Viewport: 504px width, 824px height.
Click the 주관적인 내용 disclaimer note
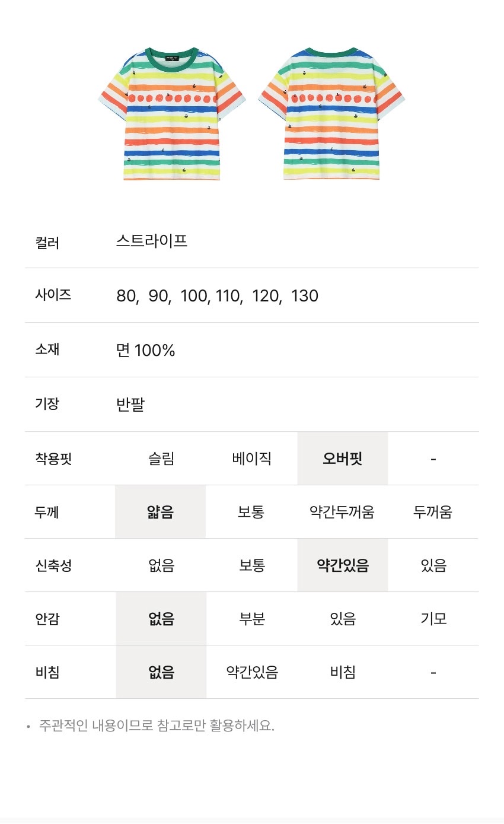(157, 726)
